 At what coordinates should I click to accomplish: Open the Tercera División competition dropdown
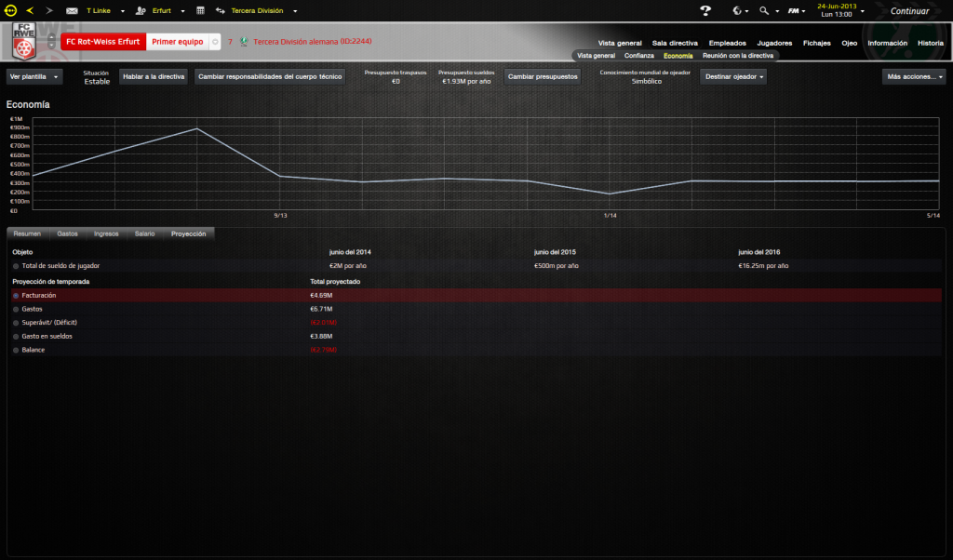[x=295, y=11]
